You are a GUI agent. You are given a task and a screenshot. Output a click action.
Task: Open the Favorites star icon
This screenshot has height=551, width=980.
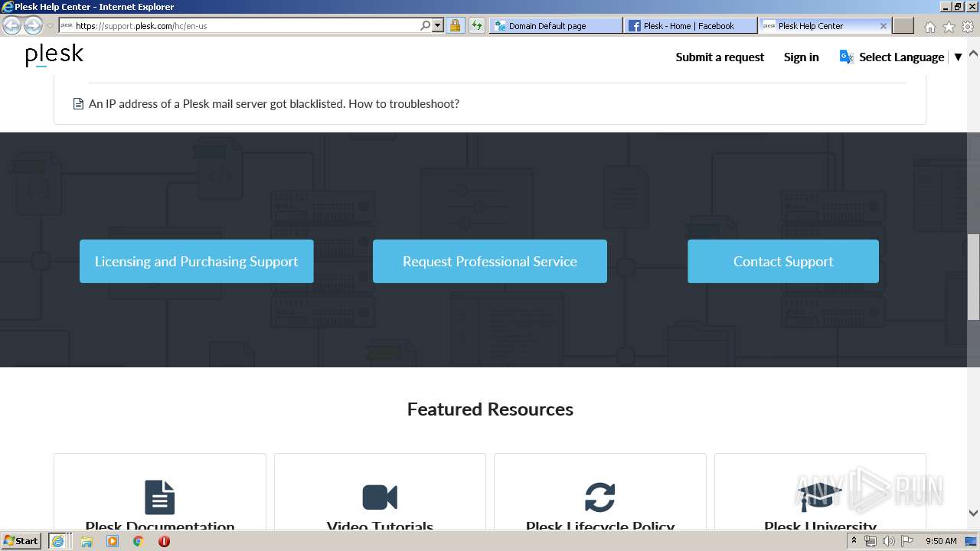949,27
